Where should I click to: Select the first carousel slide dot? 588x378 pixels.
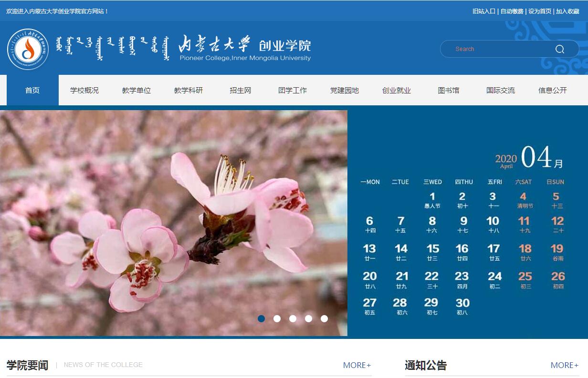[261, 318]
